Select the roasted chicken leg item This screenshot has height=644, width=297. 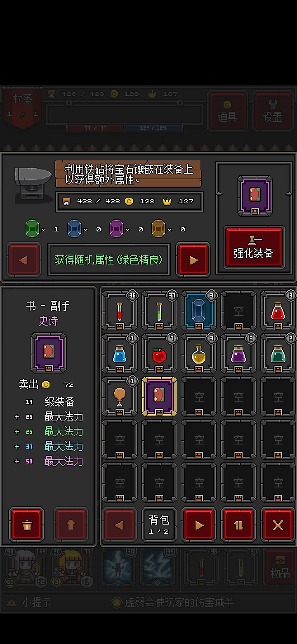(x=120, y=397)
